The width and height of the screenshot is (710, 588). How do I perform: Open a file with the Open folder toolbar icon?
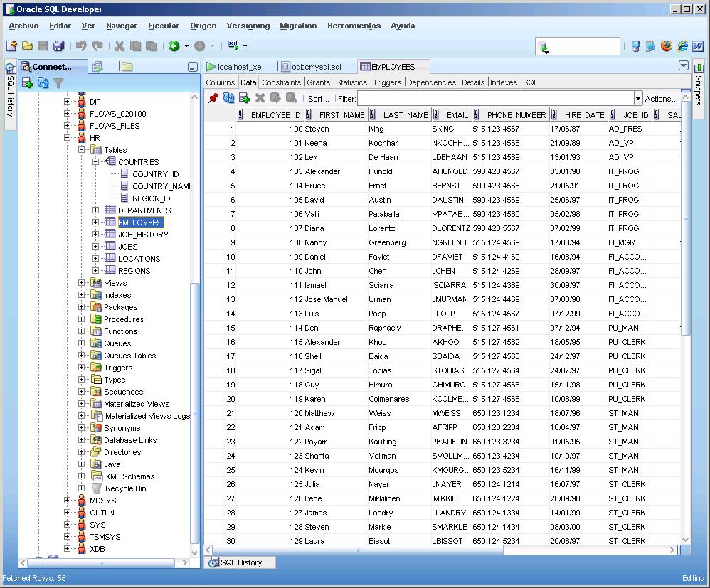tap(26, 45)
